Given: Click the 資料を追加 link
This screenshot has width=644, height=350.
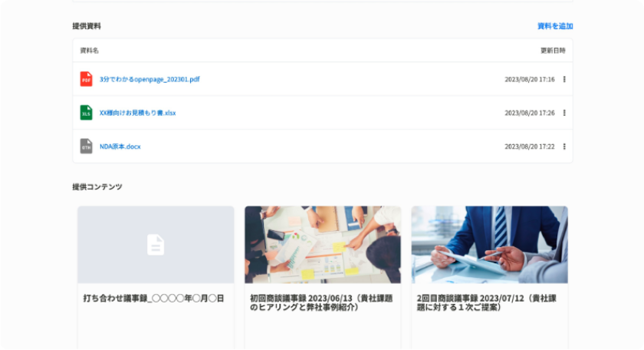Looking at the screenshot, I should 555,26.
